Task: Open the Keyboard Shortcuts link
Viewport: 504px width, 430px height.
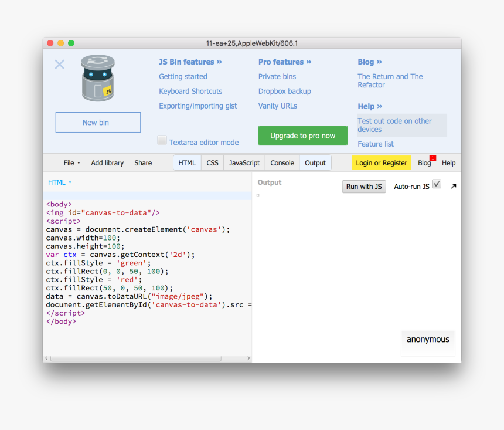Action: 190,91
